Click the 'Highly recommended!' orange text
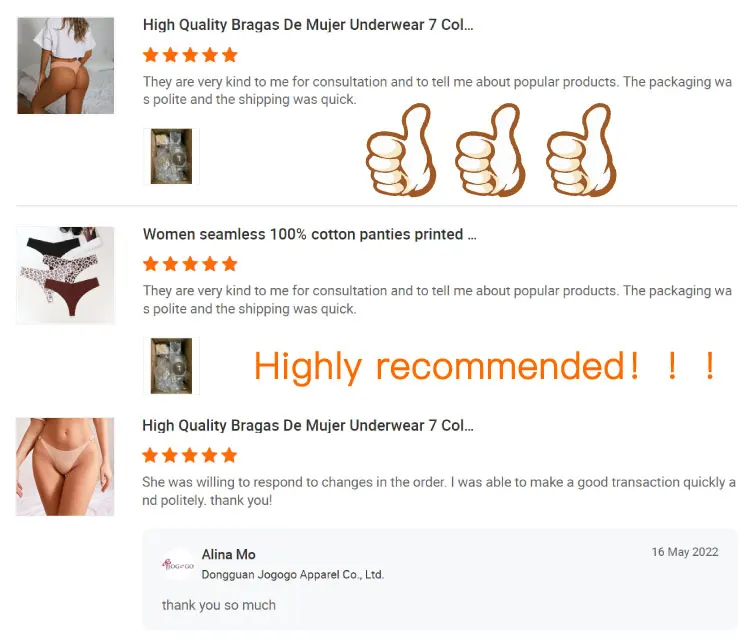 tap(484, 366)
